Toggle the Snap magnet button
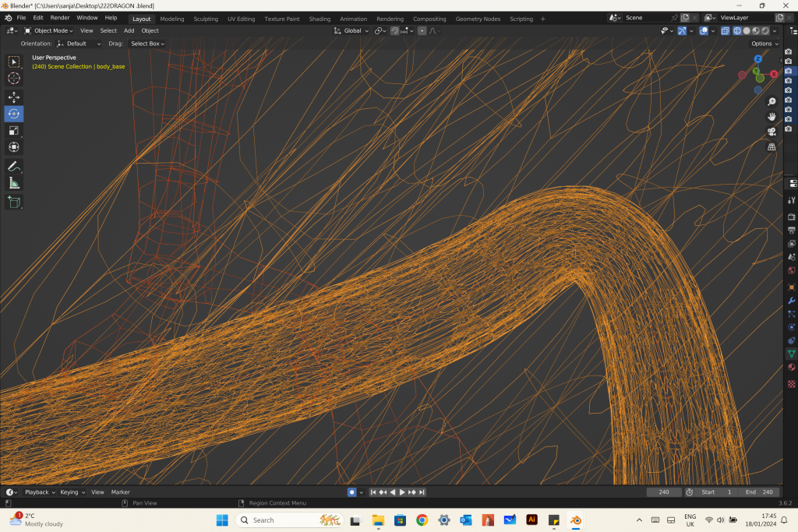Viewport: 798px width, 532px height. 394,31
